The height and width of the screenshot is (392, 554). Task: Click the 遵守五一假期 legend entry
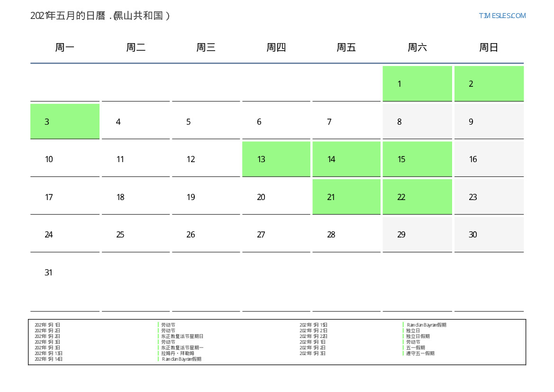coord(420,353)
